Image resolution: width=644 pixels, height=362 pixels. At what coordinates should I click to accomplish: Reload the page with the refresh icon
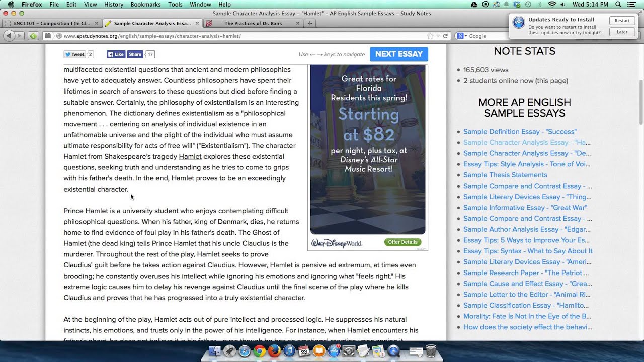tap(445, 36)
